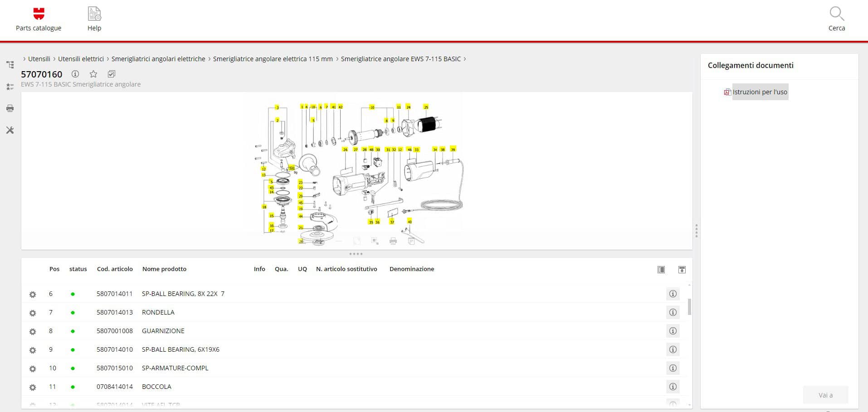Screen dimensions: 868x412
Task: Click the fit-page icon below the diagram
Action: [x=357, y=241]
